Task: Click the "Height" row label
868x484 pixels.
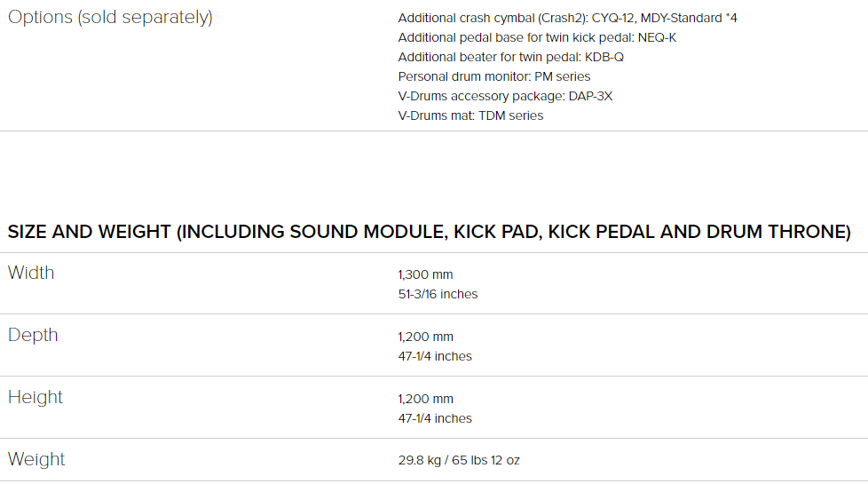Action: pyautogui.click(x=36, y=397)
